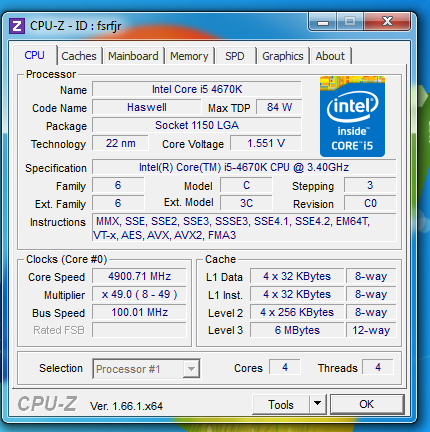Go to the SPD tab
The width and height of the screenshot is (430, 432).
pos(235,56)
